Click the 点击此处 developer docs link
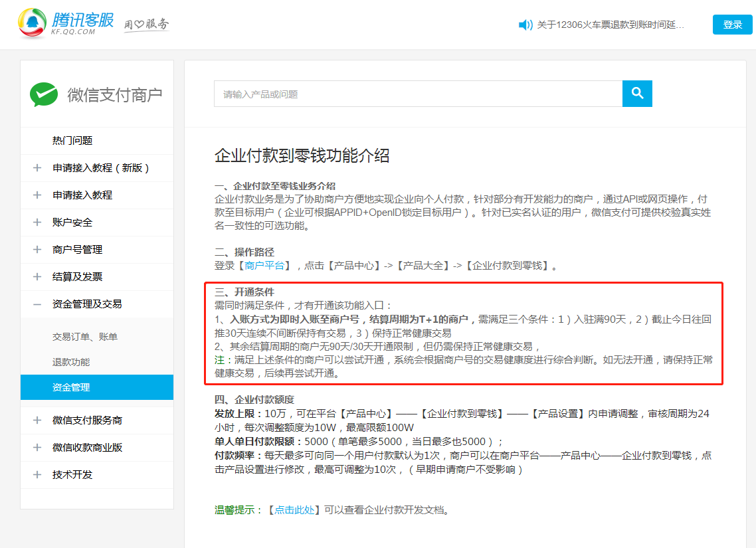This screenshot has height=548, width=756. [294, 510]
